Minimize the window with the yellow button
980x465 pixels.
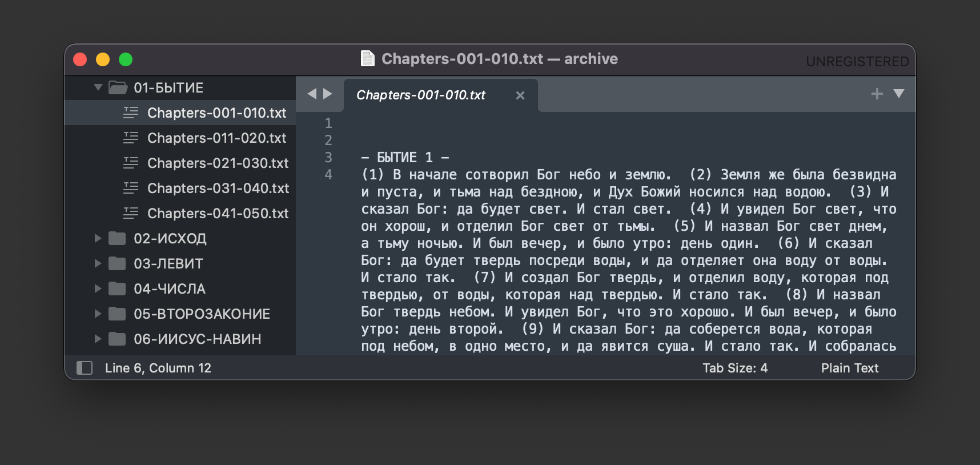(x=103, y=59)
